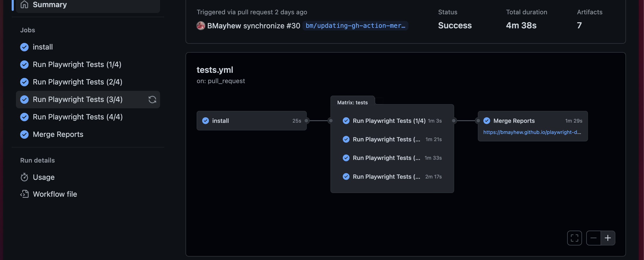Open the bmayhew.github.io playwright report link
The image size is (644, 260).
pos(532,132)
